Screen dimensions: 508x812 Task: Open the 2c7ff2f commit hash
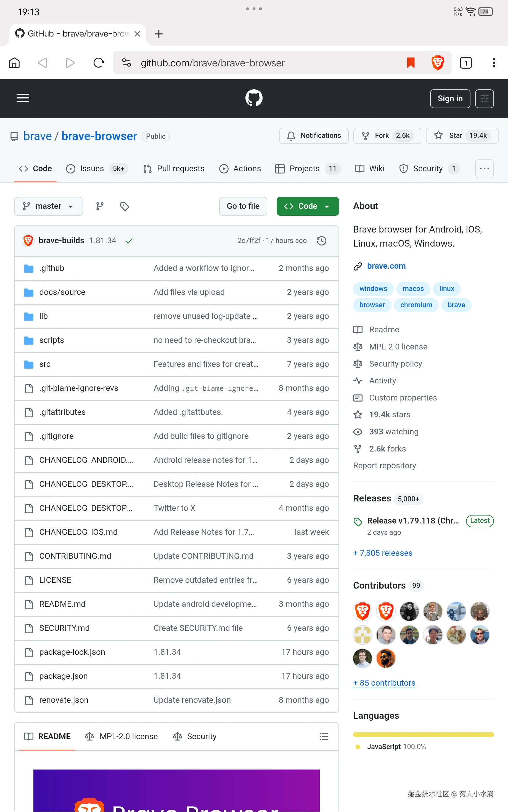click(x=249, y=241)
